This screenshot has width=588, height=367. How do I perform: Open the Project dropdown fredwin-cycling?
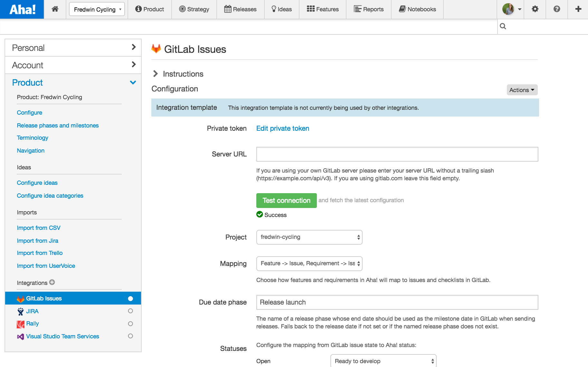[x=309, y=237]
